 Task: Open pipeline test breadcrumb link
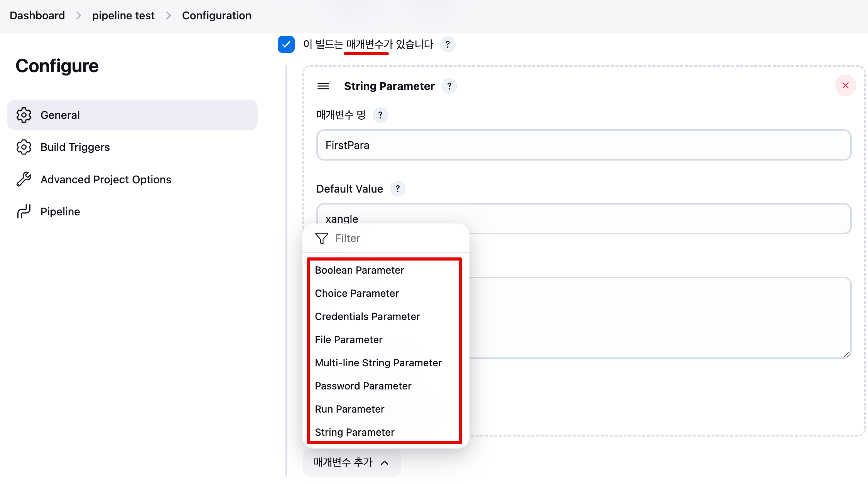click(x=123, y=15)
